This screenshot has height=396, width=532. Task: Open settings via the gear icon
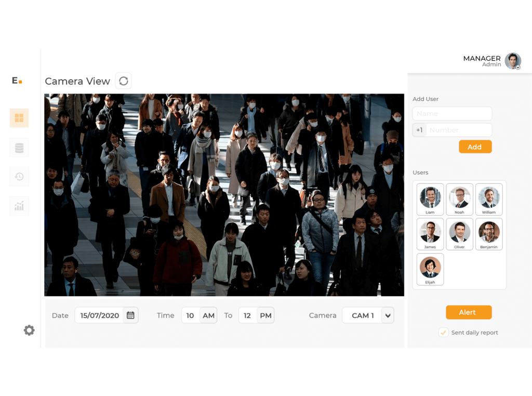coord(29,330)
